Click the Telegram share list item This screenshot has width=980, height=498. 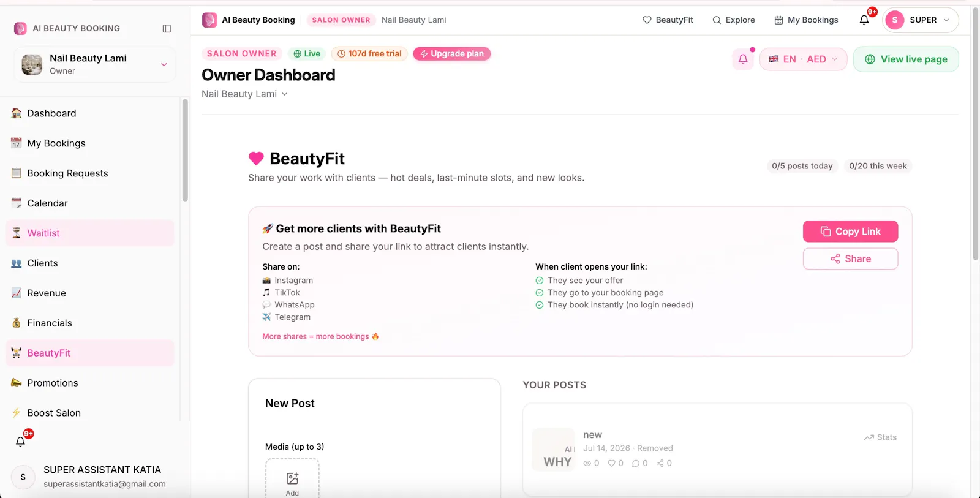click(287, 317)
